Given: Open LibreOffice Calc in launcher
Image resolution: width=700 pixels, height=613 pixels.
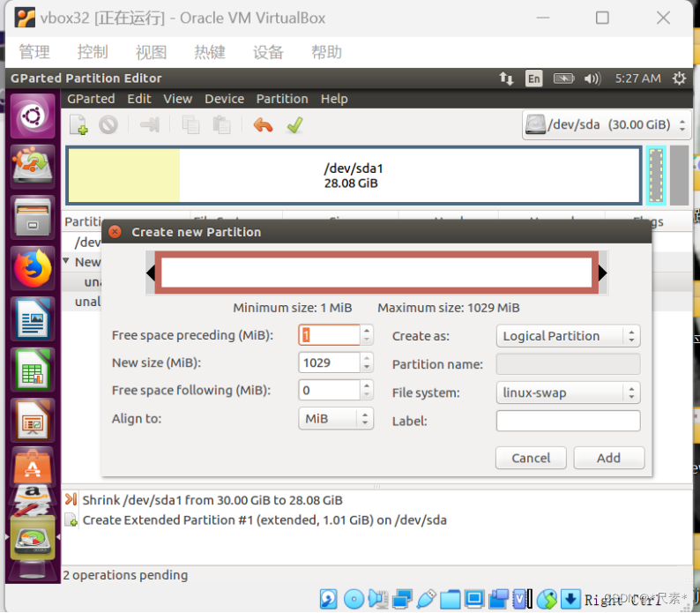Looking at the screenshot, I should coord(33,370).
